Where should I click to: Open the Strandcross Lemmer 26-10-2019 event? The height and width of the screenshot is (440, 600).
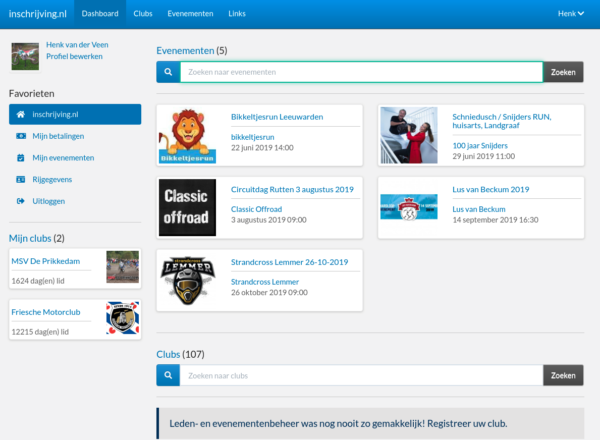tap(289, 262)
